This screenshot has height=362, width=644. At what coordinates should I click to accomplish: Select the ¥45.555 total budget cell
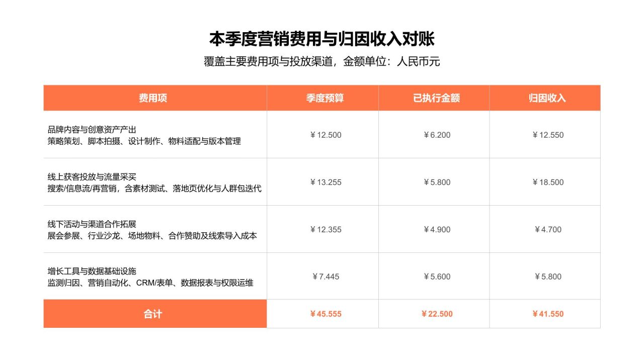tap(325, 314)
